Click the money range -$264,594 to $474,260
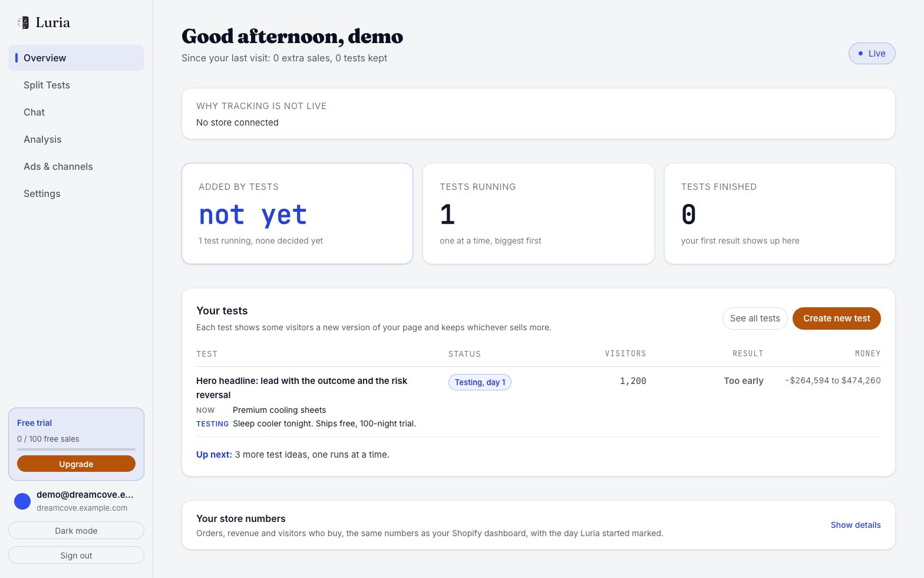 pos(833,381)
